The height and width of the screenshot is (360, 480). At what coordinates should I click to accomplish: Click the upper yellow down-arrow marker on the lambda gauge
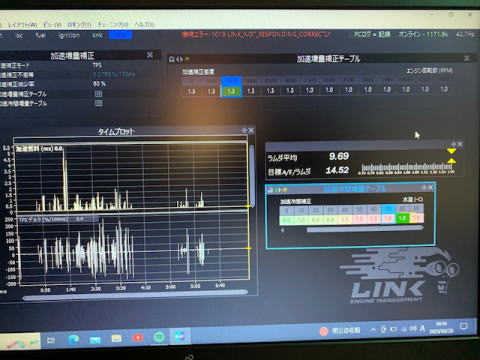point(451,151)
